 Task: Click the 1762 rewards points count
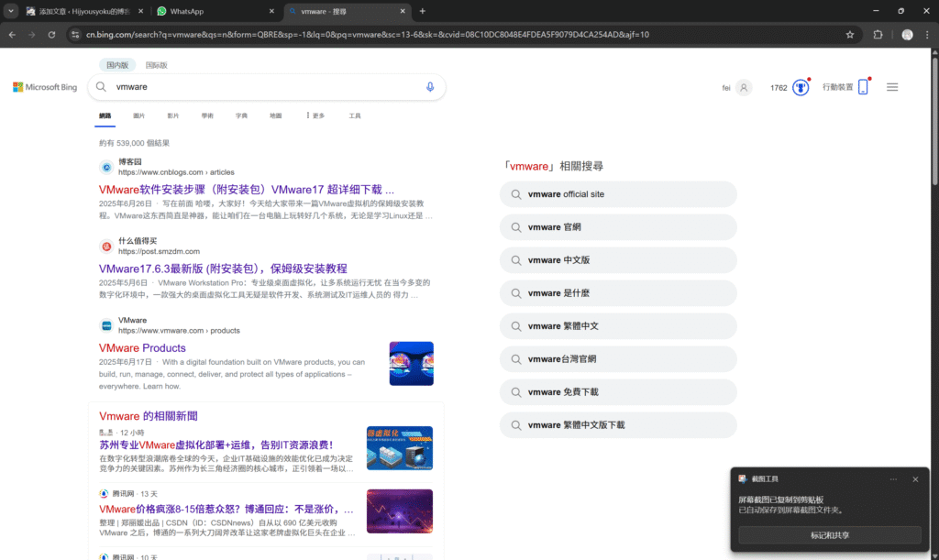pos(779,88)
